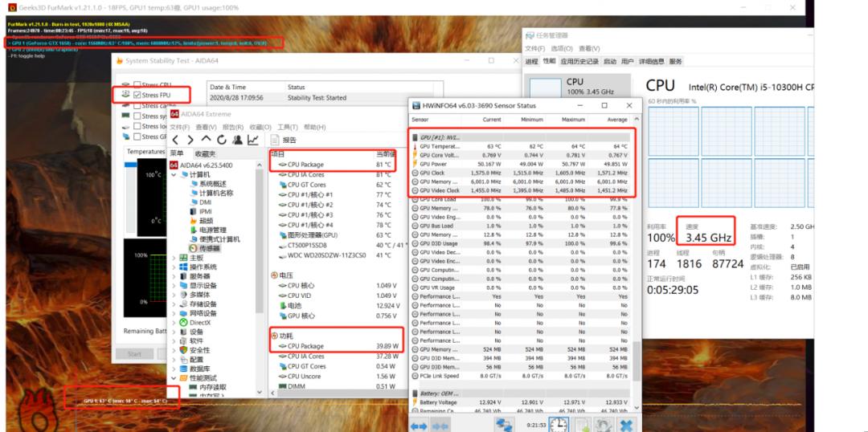
Task: Open the AIDA64 user icon tool
Action: point(237,141)
